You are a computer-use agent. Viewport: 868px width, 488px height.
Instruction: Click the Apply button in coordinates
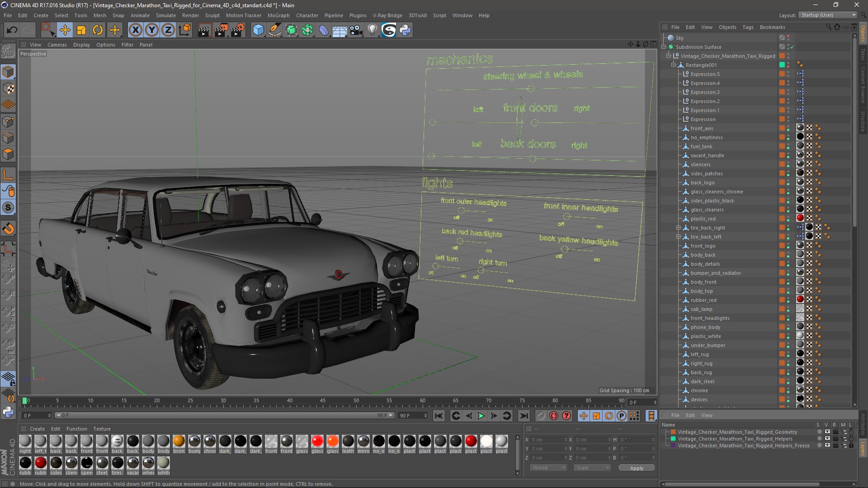(637, 468)
